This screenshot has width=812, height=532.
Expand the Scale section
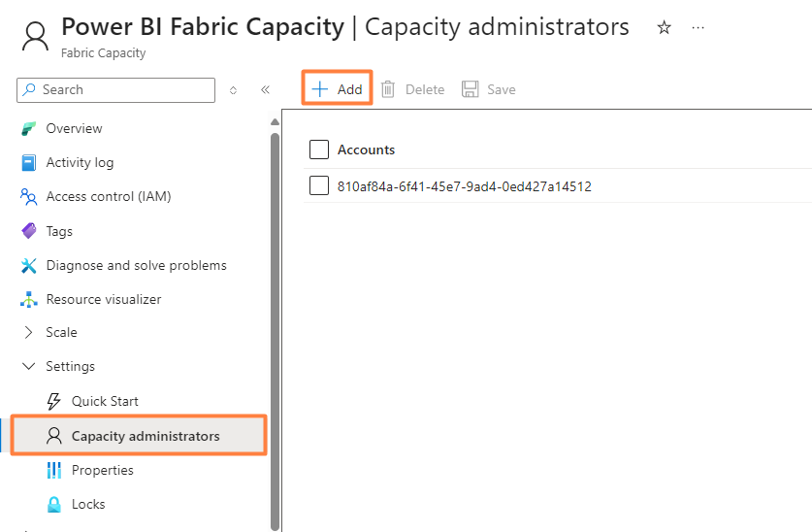pyautogui.click(x=28, y=333)
